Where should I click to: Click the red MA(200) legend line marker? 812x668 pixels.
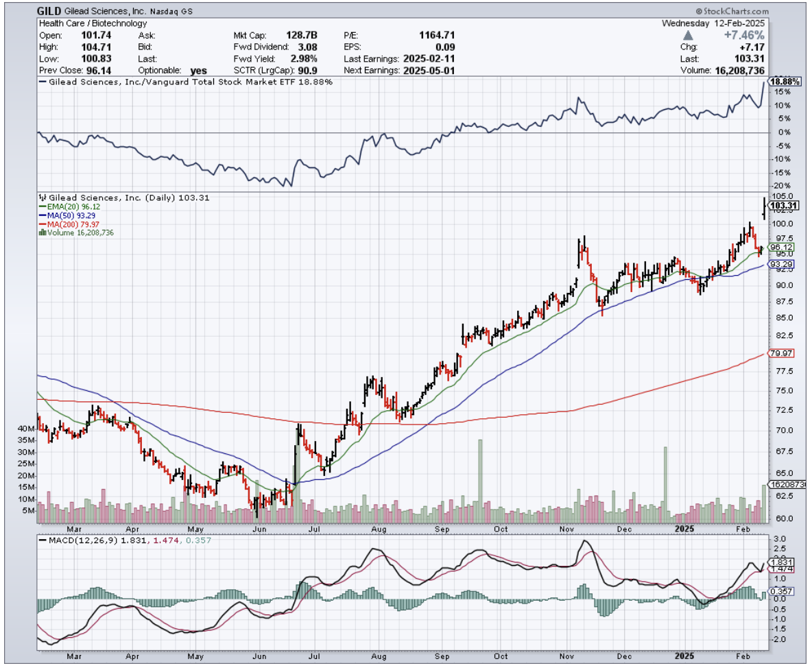point(42,224)
